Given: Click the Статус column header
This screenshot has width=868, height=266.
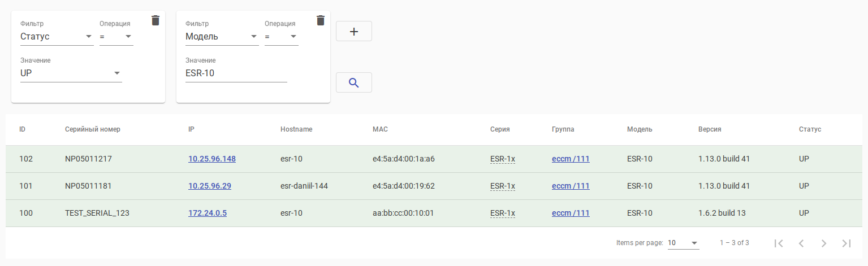Looking at the screenshot, I should pos(810,129).
